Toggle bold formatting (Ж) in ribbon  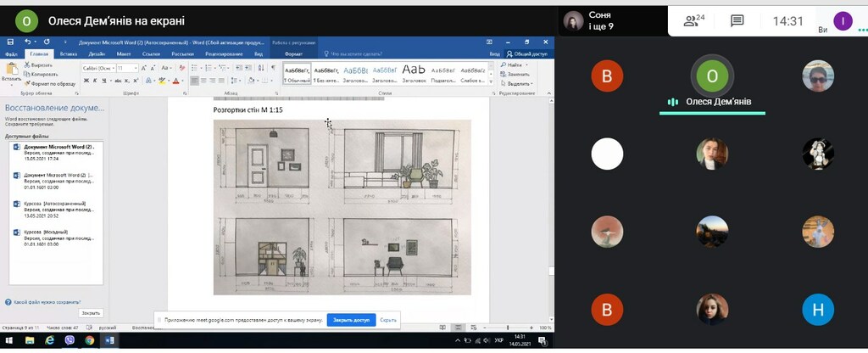click(86, 81)
